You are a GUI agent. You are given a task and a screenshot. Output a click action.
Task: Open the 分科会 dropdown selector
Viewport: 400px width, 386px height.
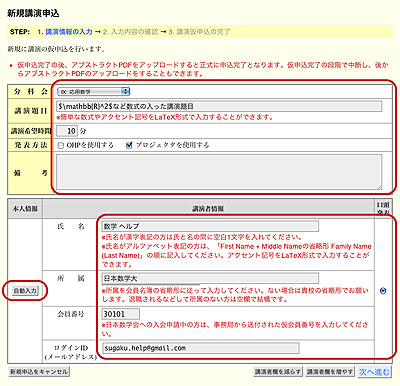tap(93, 91)
